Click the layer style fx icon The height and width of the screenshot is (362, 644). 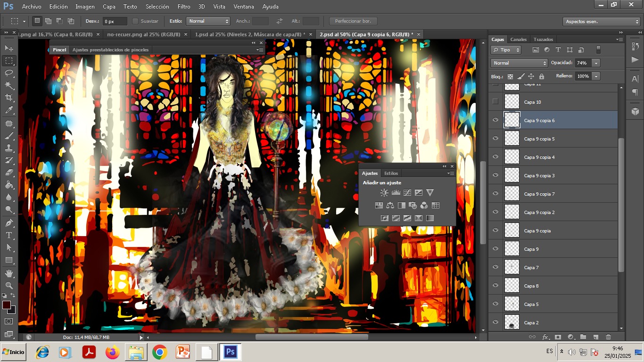pos(545,337)
